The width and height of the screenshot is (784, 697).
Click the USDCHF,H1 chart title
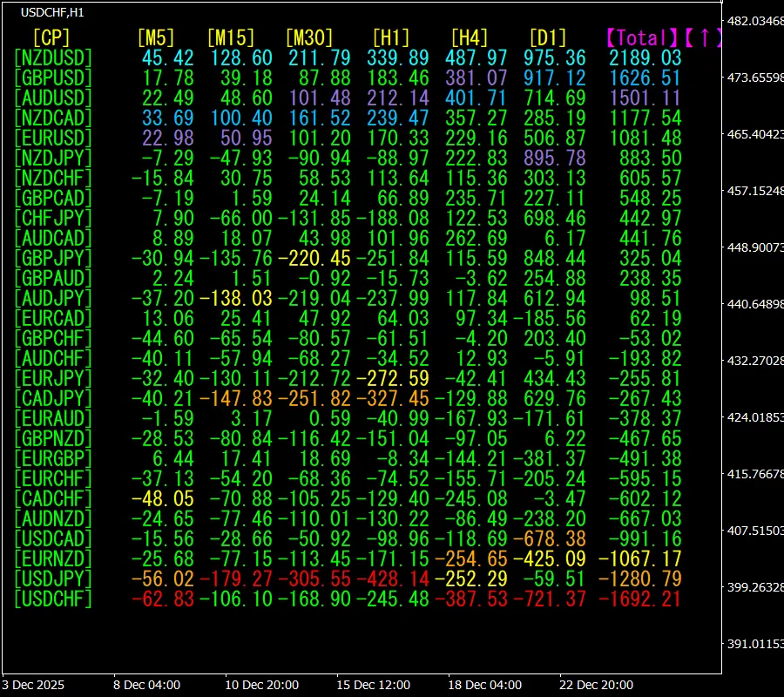52,13
